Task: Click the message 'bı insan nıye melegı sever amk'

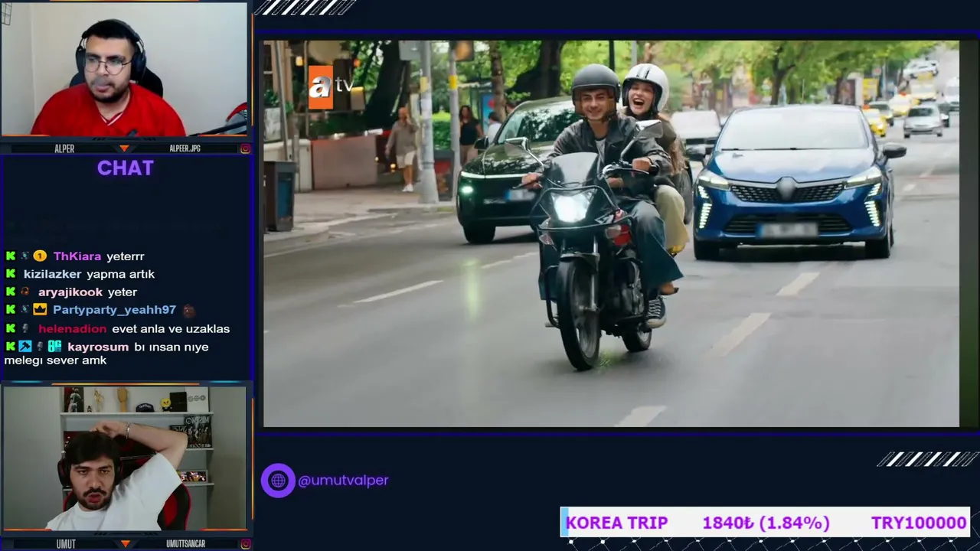Action: pyautogui.click(x=106, y=354)
